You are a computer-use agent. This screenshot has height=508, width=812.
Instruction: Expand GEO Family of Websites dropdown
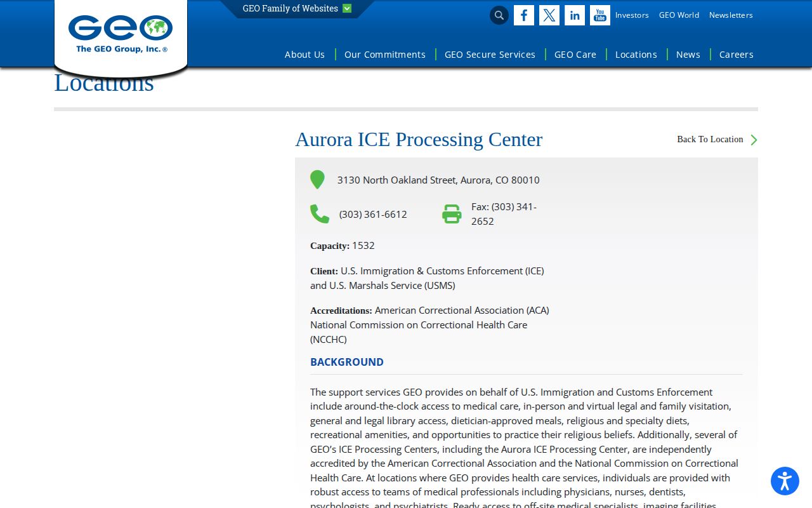point(297,9)
